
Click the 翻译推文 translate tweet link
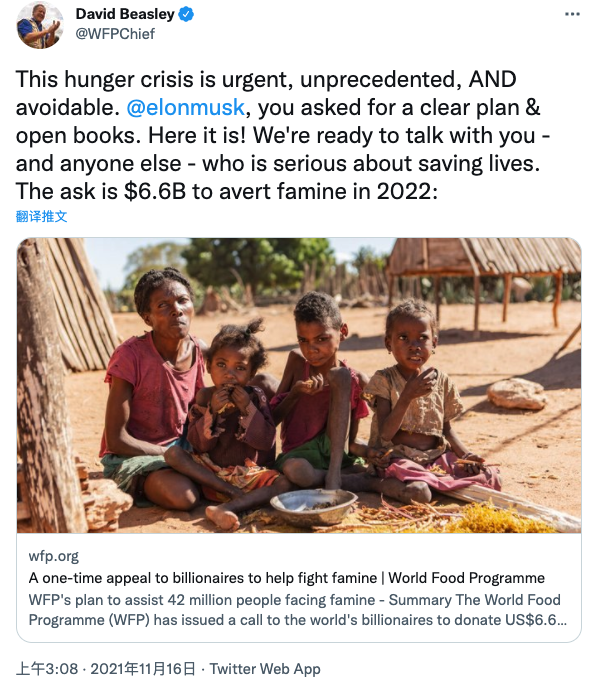[42, 216]
